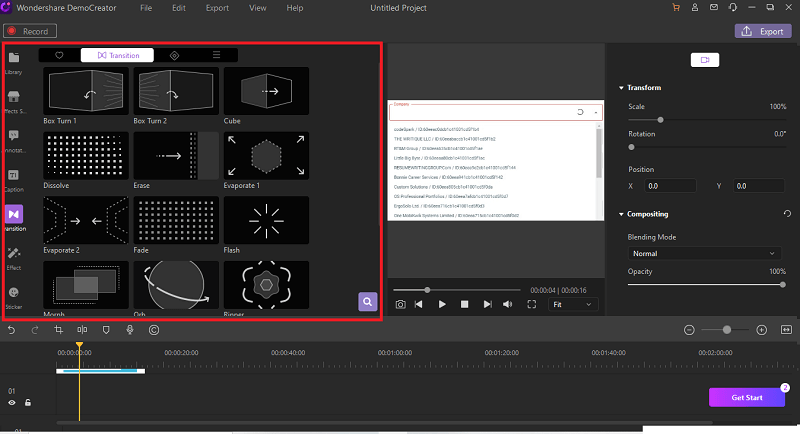
Task: Click the Export button
Action: pos(763,31)
